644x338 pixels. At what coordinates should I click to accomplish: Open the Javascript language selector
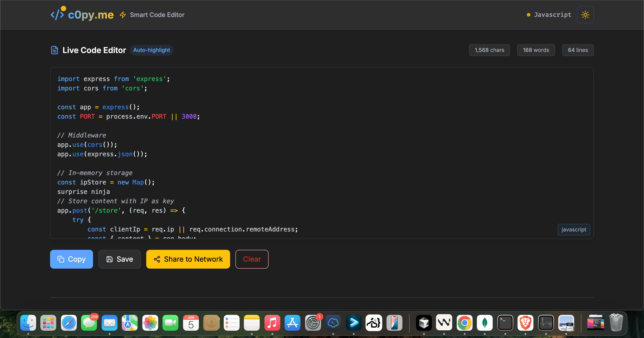(552, 15)
